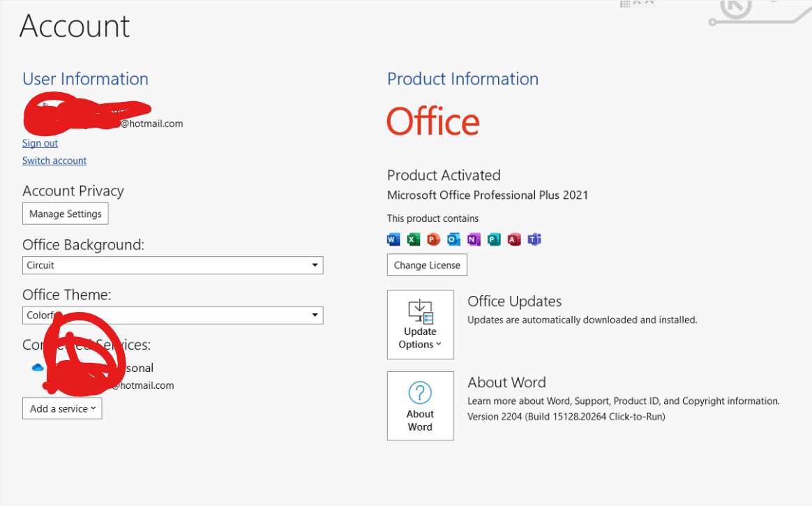Open Manage Settings for account privacy
The width and height of the screenshot is (812, 506).
pos(66,214)
